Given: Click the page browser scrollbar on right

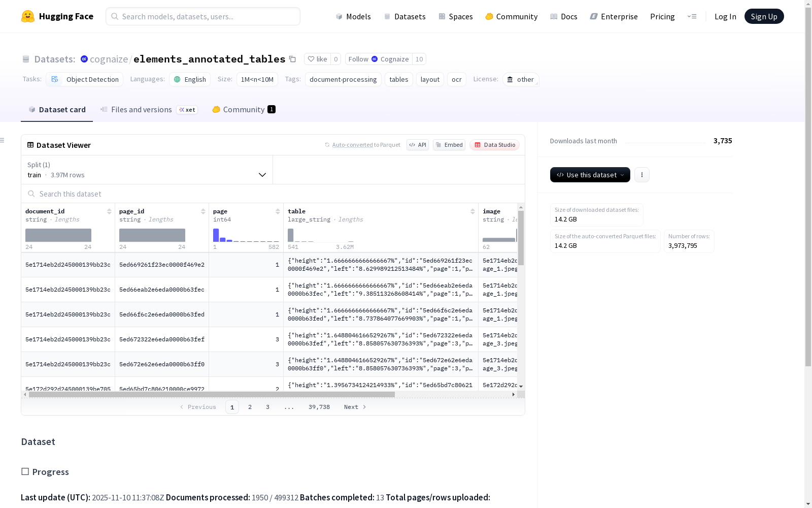Looking at the screenshot, I should tap(808, 188).
